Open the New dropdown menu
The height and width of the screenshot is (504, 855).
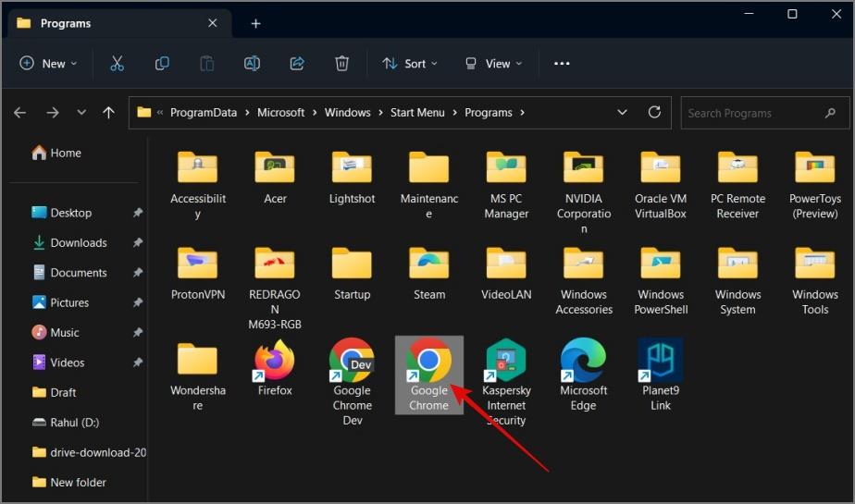[48, 64]
